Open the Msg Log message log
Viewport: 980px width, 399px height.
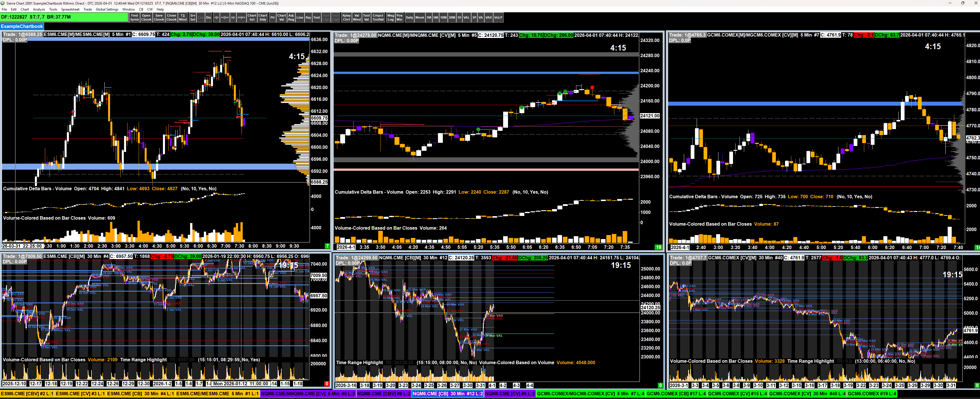pyautogui.click(x=391, y=17)
